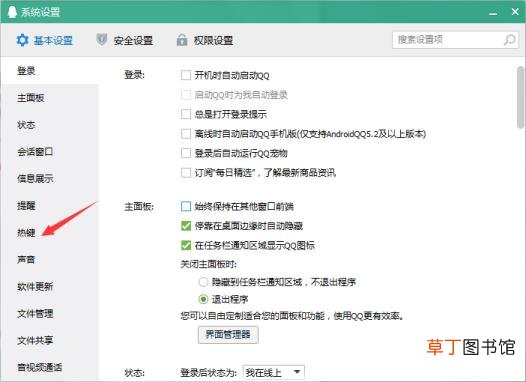Click the magnifier search icon
Viewport: 526px width, 382px height.
[x=510, y=40]
